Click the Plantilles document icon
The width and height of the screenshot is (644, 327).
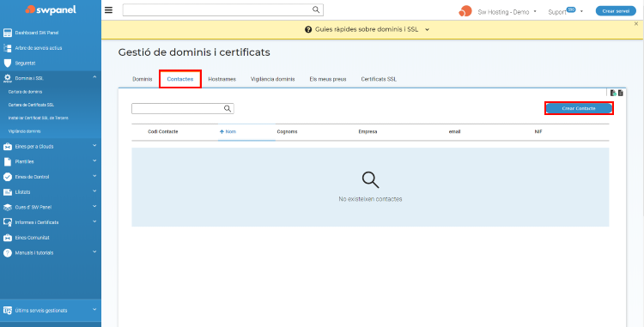coord(8,161)
